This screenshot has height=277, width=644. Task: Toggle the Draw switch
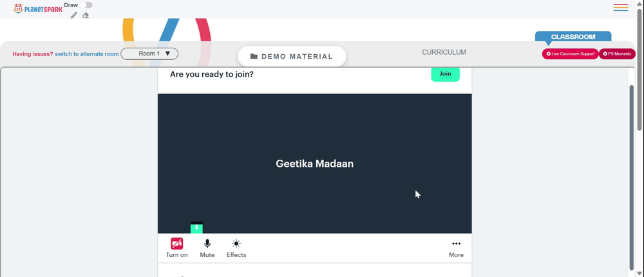point(86,5)
